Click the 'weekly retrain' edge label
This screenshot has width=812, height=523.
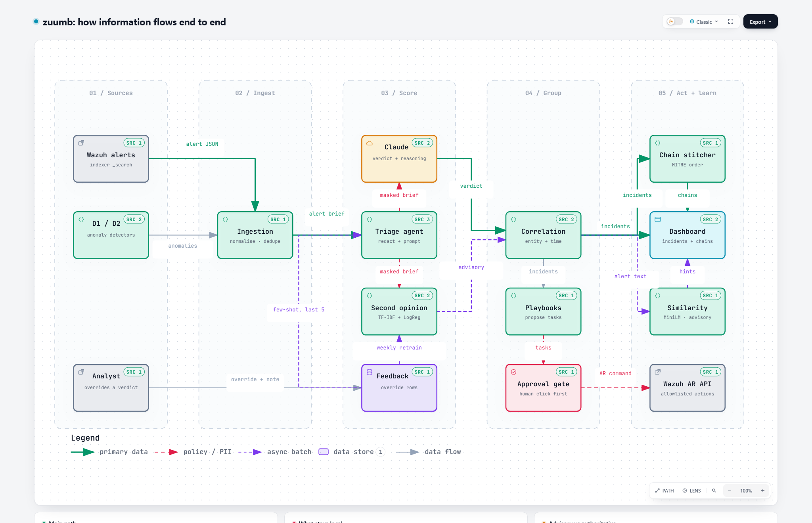point(399,347)
